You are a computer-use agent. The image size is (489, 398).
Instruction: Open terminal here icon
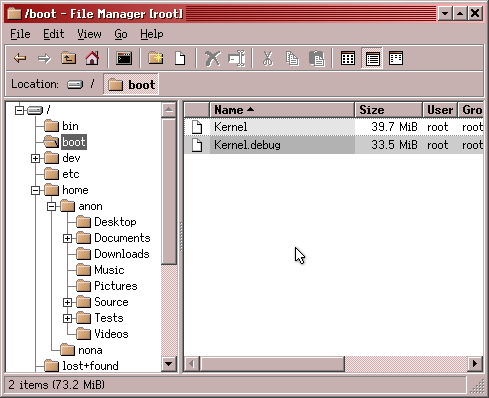124,59
